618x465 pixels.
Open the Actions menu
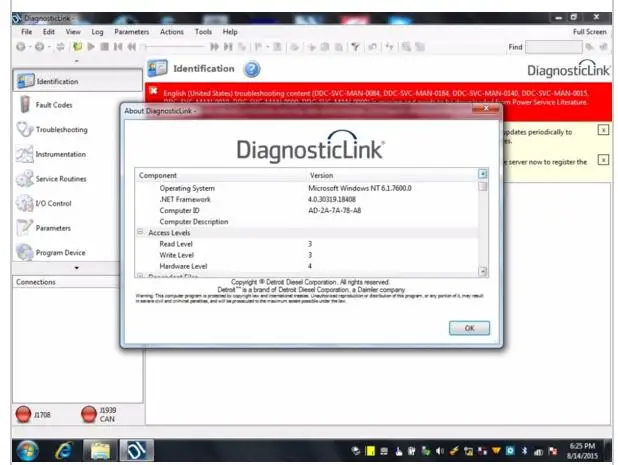(x=171, y=32)
